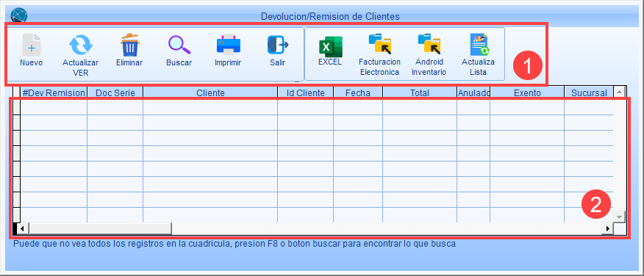The width and height of the screenshot is (644, 276).
Task: Select the Doc Serie column header
Action: point(115,92)
